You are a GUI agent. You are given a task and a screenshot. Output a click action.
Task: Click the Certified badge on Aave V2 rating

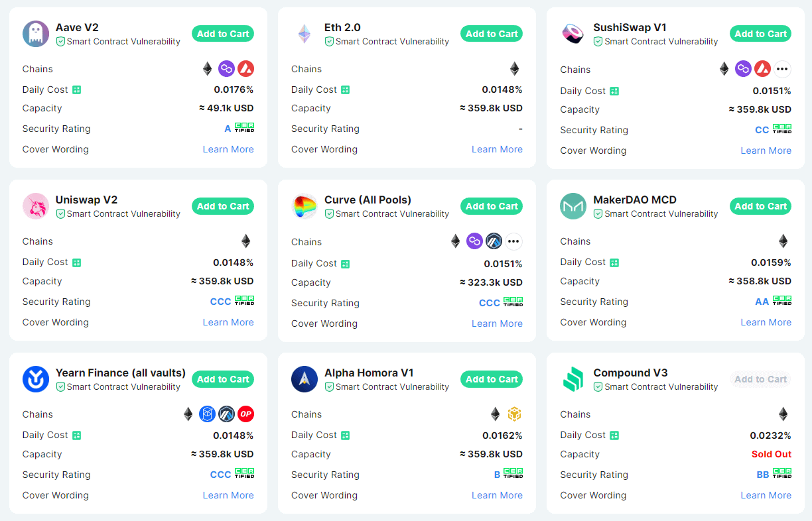pos(244,128)
